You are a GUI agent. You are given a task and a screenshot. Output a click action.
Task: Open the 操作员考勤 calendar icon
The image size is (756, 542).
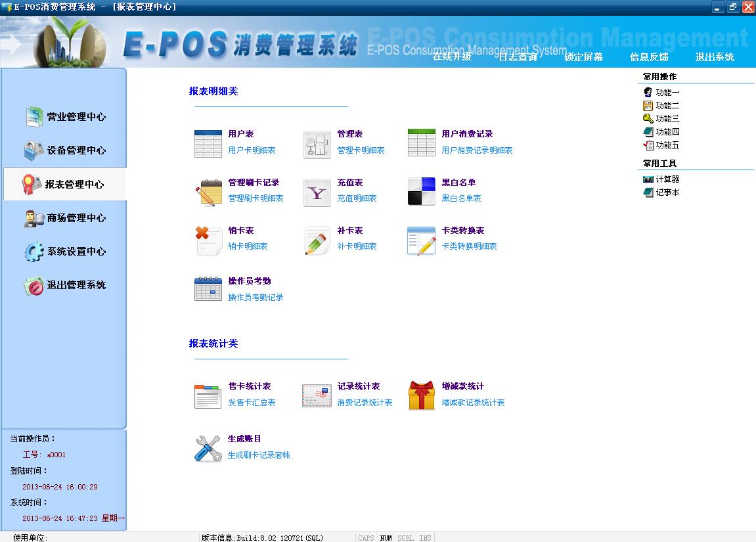208,290
